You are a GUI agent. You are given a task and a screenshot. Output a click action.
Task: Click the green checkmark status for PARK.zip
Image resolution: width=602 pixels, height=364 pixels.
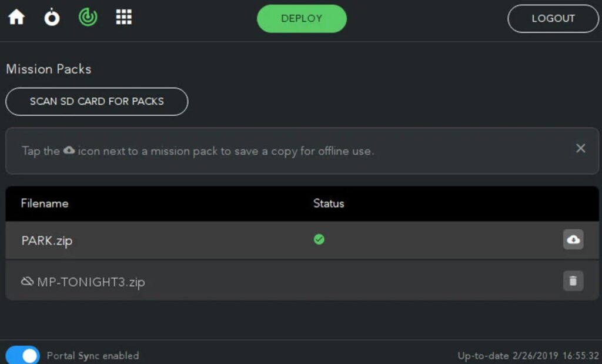click(x=319, y=239)
